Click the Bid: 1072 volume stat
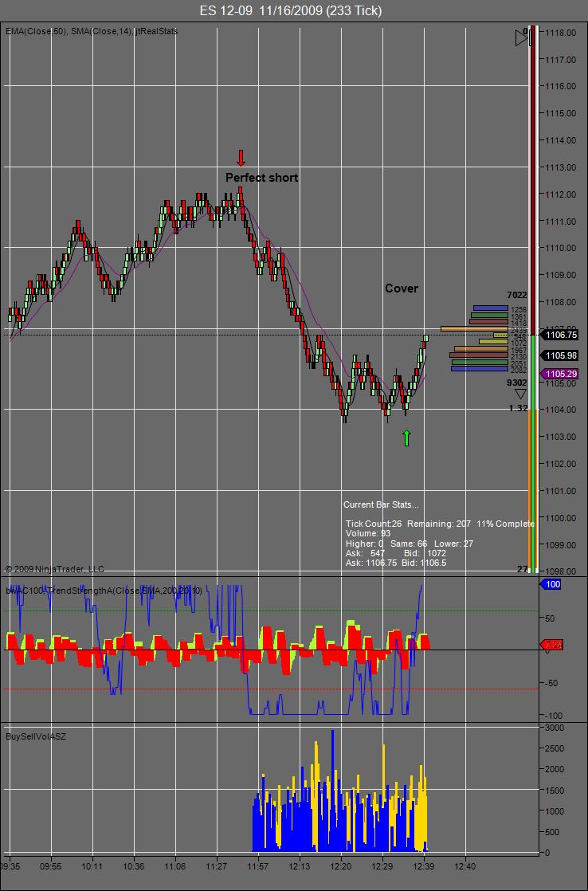This screenshot has height=891, width=588. point(425,553)
